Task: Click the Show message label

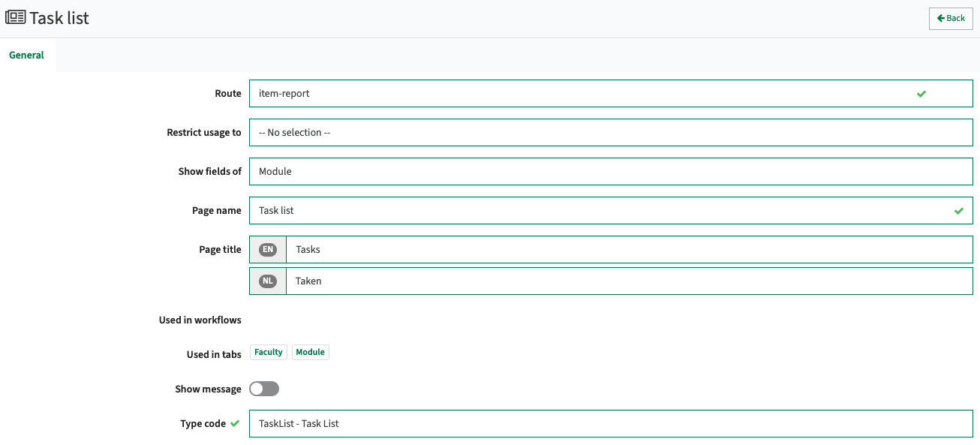Action: coord(208,389)
